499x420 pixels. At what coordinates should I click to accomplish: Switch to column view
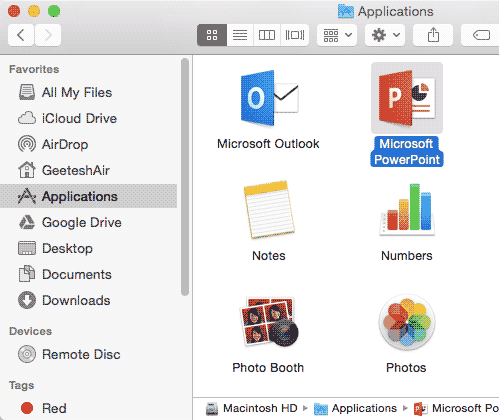[267, 35]
